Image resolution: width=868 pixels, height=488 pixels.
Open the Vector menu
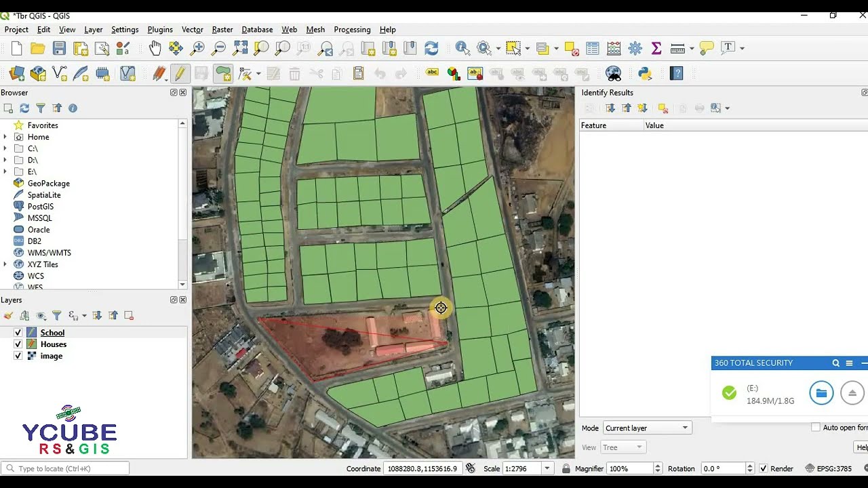coord(193,30)
